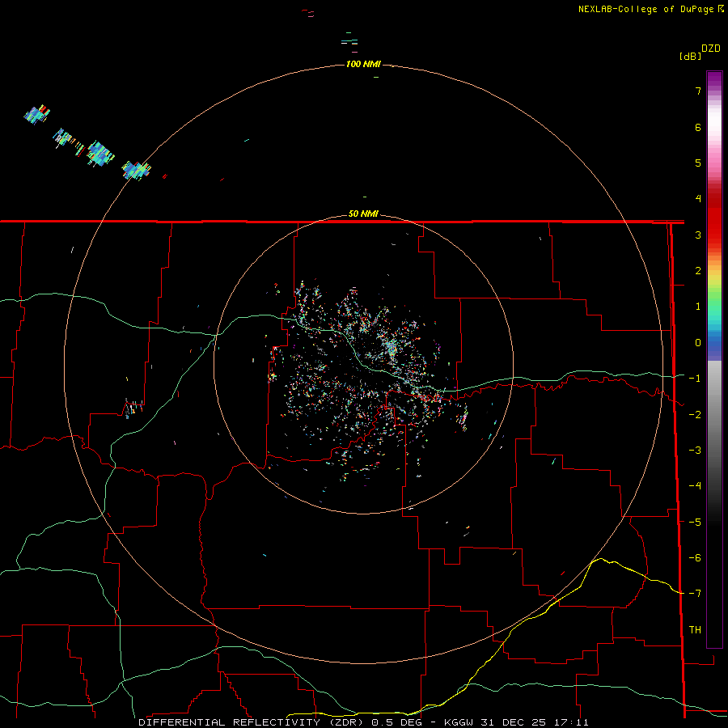Click the TH threshold label on legend
Screen dimensions: 728x728
click(x=695, y=629)
